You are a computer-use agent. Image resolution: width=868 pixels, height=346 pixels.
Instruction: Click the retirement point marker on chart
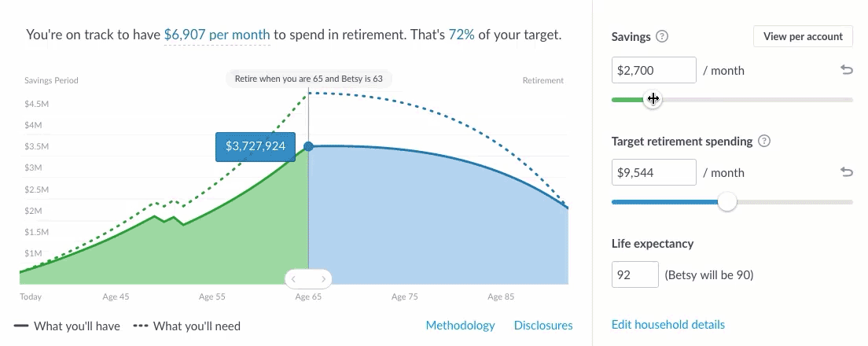pyautogui.click(x=308, y=146)
